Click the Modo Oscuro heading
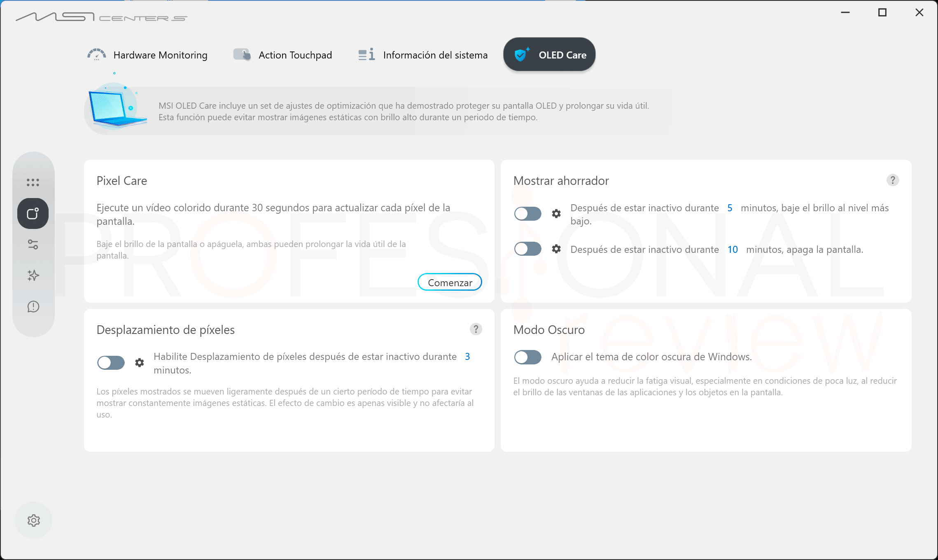938x560 pixels. (549, 330)
